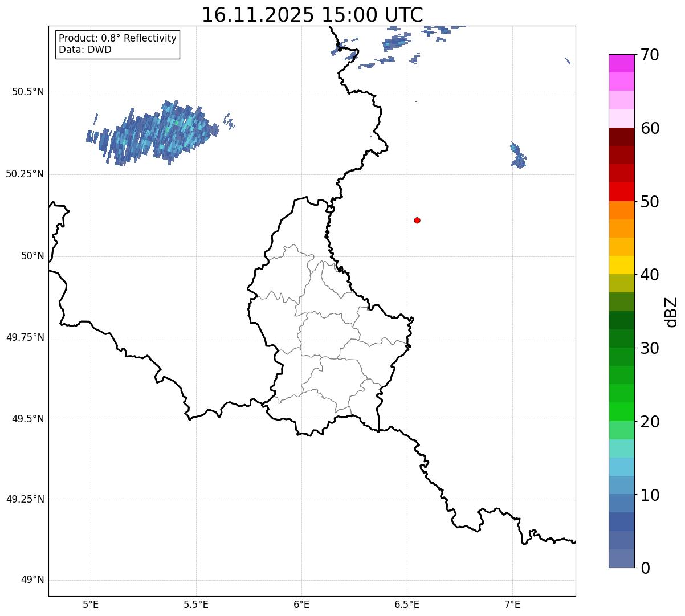The width and height of the screenshot is (685, 616).
Task: Click the dark maroon colorbar segment below 60
Action: (622, 137)
